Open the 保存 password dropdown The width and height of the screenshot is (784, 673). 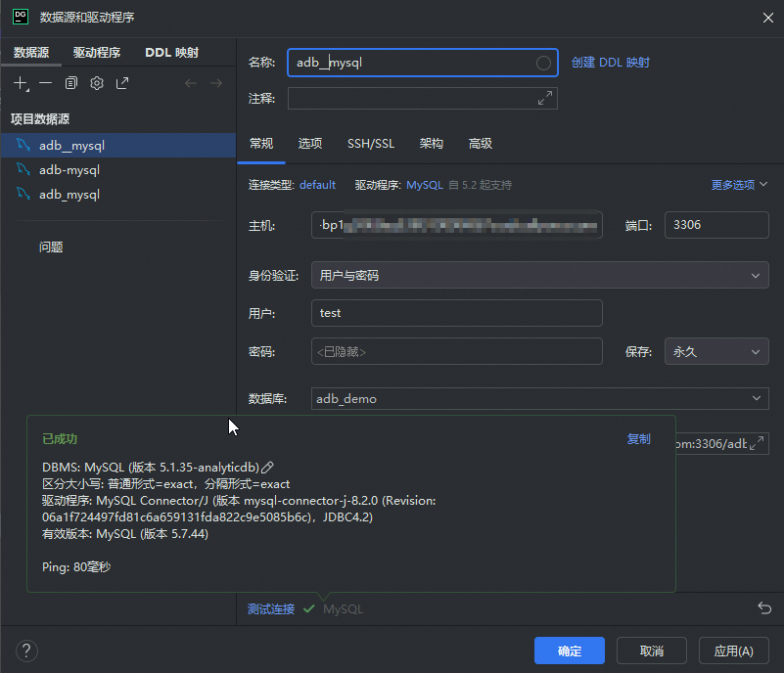pyautogui.click(x=716, y=351)
